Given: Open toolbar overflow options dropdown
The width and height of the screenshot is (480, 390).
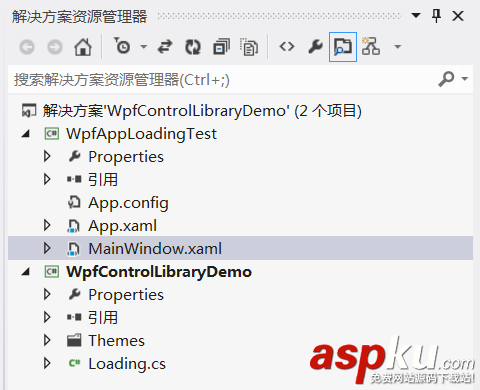Looking at the screenshot, I should click(x=397, y=47).
